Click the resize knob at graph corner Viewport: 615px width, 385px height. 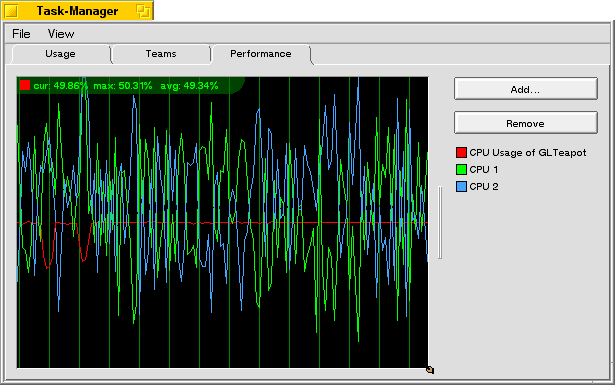[x=430, y=370]
